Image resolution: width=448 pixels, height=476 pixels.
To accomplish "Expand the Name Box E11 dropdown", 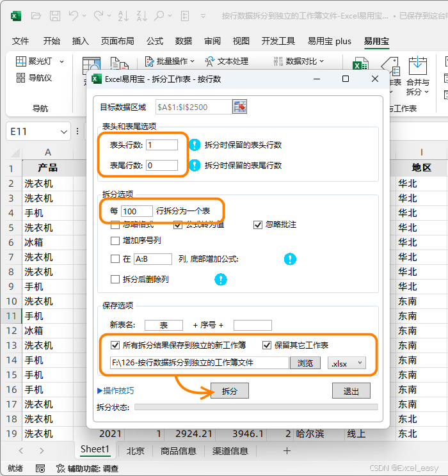I will click(64, 132).
